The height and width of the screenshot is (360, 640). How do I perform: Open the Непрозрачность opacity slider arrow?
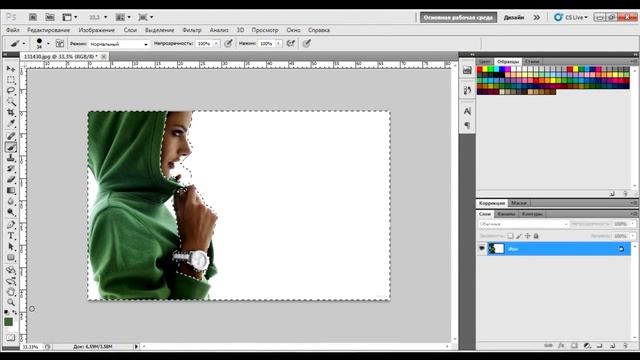(x=216, y=43)
